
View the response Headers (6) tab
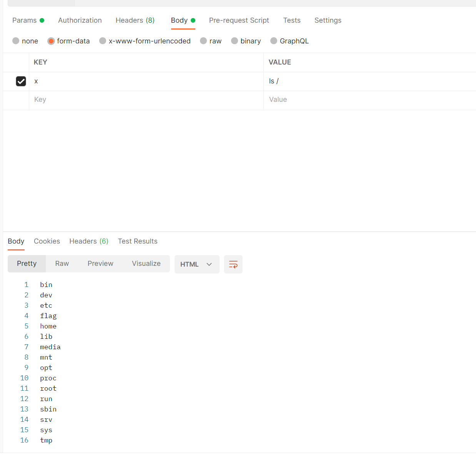[88, 241]
